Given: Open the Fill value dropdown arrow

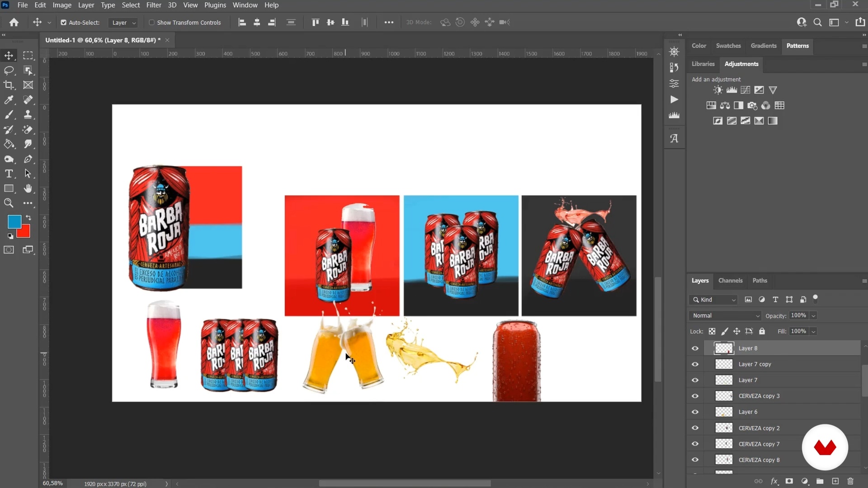Looking at the screenshot, I should click(813, 332).
